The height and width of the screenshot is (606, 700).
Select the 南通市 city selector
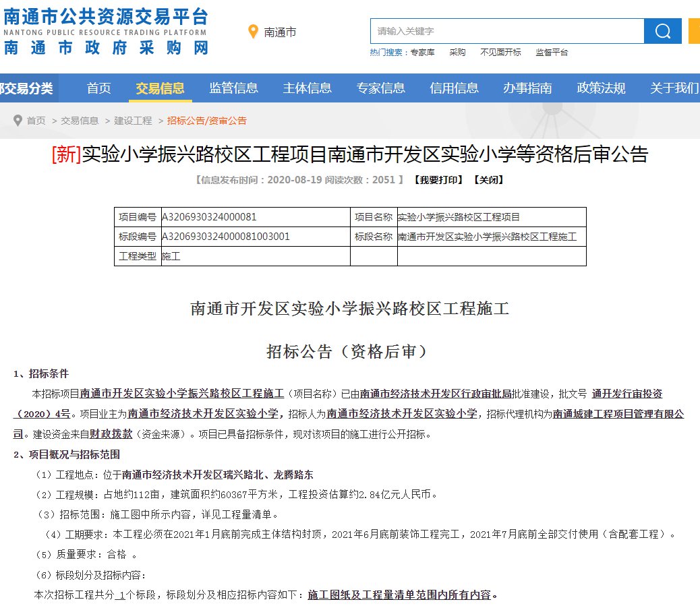pyautogui.click(x=280, y=32)
